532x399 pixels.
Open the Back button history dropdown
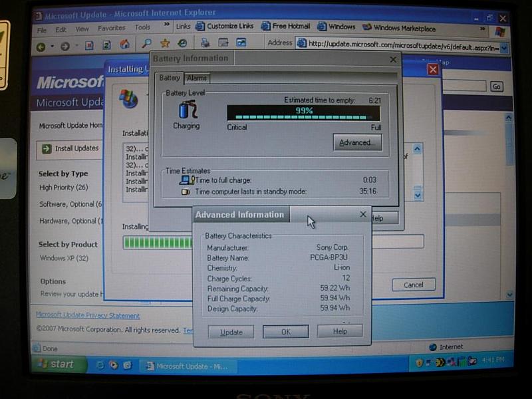(53, 46)
